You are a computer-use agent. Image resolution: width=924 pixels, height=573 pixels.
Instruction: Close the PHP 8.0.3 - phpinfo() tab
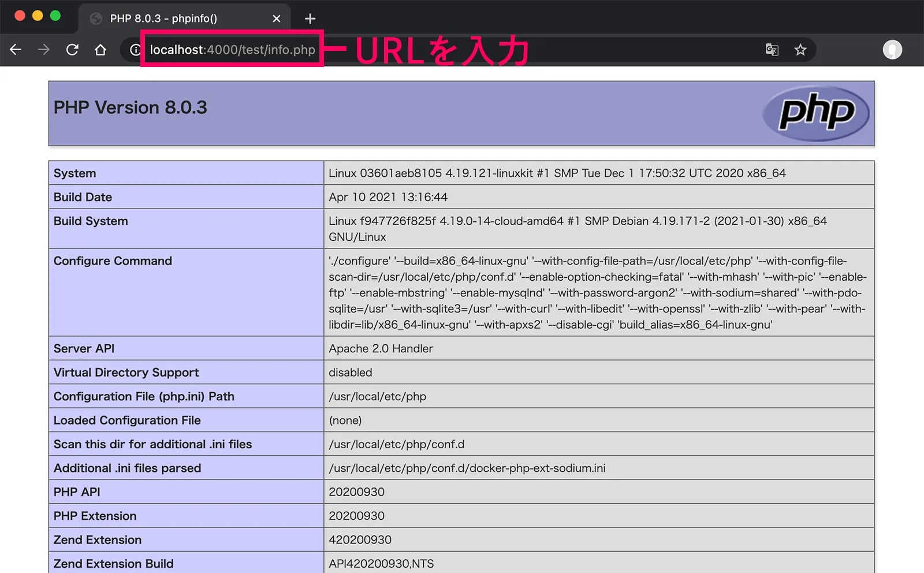[277, 18]
